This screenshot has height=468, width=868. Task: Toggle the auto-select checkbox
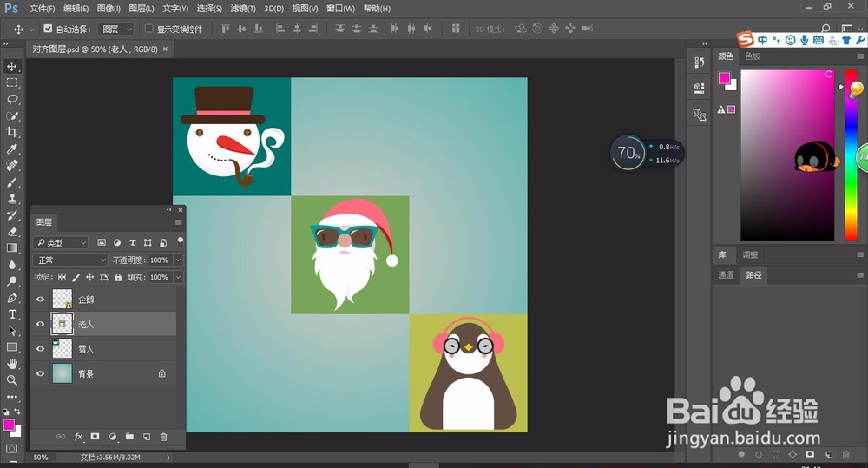pyautogui.click(x=48, y=29)
